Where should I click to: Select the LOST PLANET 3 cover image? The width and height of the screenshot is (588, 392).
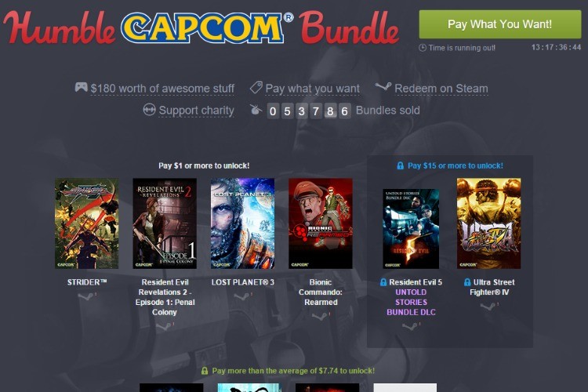tap(242, 223)
